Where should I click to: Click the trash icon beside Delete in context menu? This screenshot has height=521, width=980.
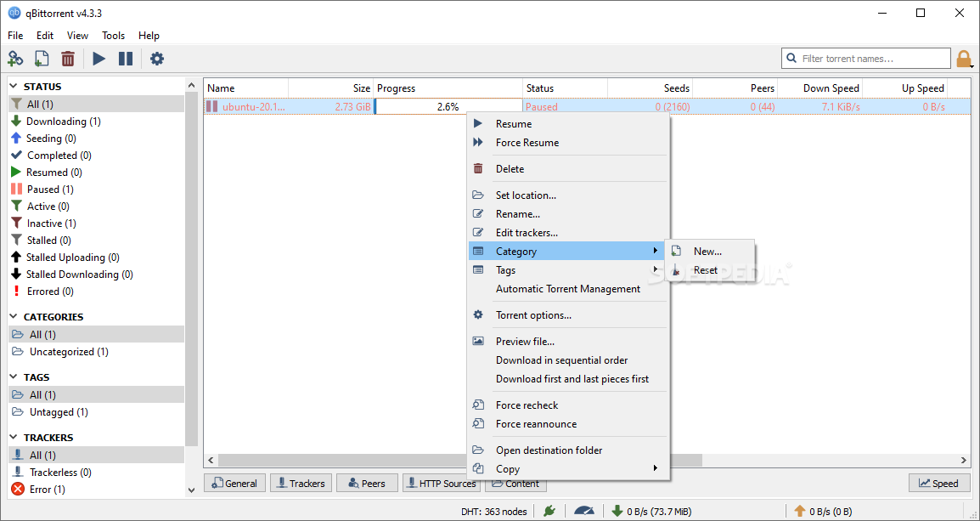[x=478, y=169]
